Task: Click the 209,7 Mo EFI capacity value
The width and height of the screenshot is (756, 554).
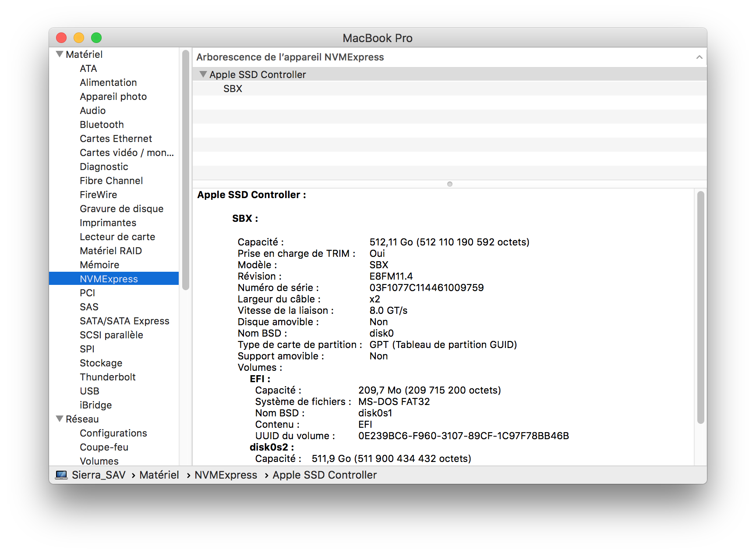Action: 429,390
